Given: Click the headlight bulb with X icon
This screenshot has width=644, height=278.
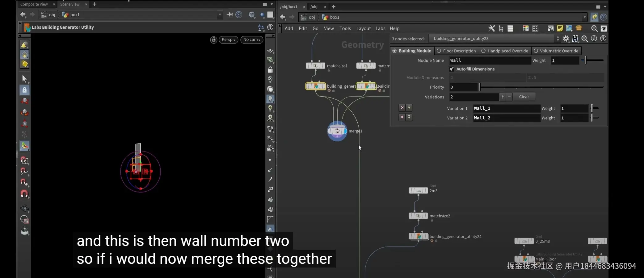Looking at the screenshot, I should [x=270, y=79].
